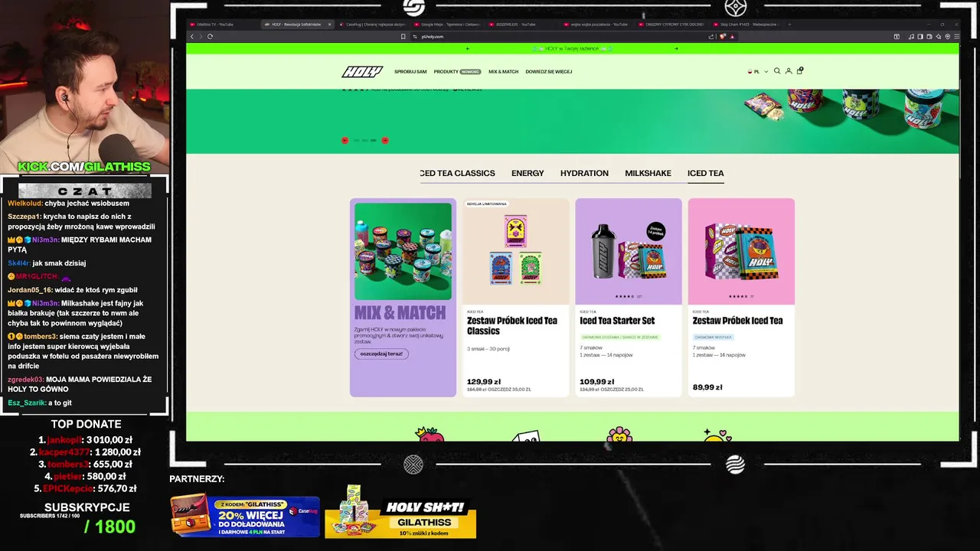Select the ICED TEA CLASSICS category tab
The image size is (980, 551).
[x=458, y=174]
